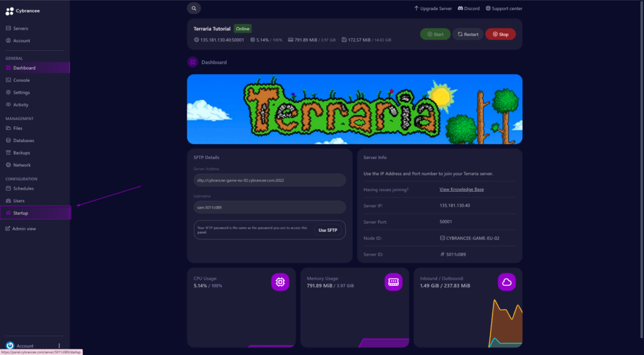Click the Use SFTP button
This screenshot has width=644, height=355.
pos(328,230)
